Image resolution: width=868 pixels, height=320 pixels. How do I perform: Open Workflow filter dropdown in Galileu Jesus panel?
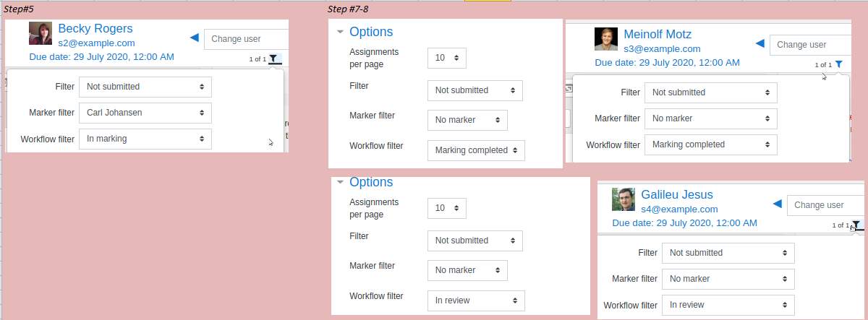coord(728,305)
